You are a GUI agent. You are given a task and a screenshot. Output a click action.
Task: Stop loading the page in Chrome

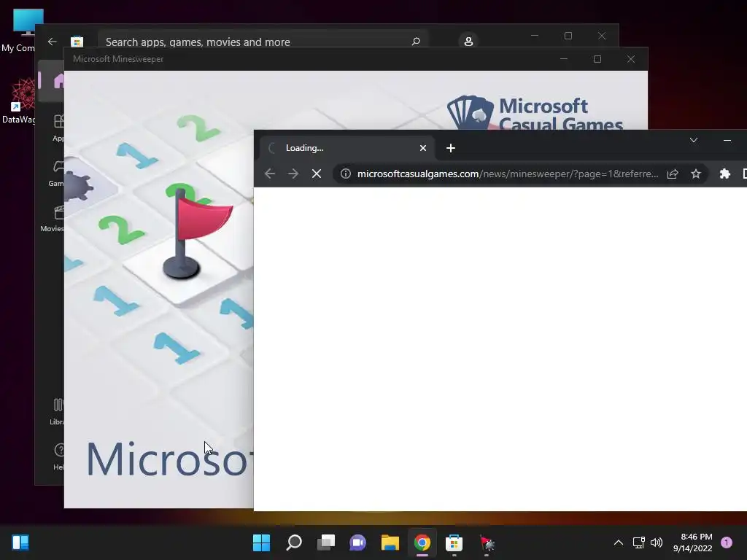pyautogui.click(x=317, y=174)
